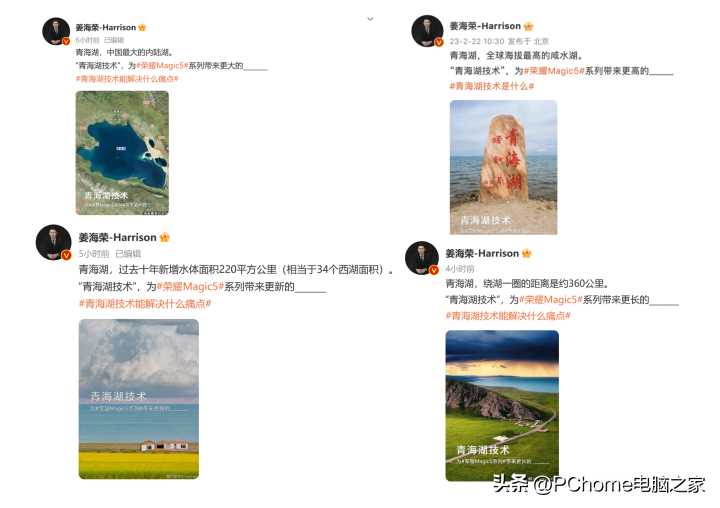Screen dimensions: 720x508
Task: Click crown badge beside top-left username
Action: [142, 27]
